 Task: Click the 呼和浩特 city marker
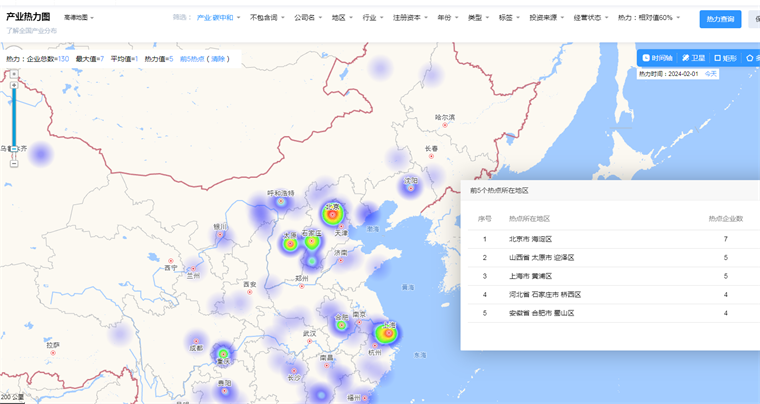pyautogui.click(x=281, y=201)
